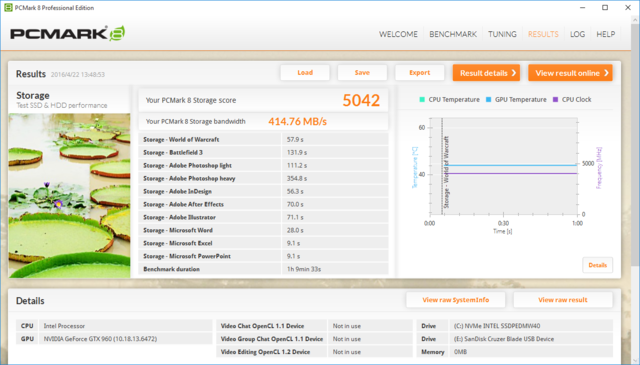640x365 pixels.
Task: Click View raw SystemInfo
Action: [456, 300]
